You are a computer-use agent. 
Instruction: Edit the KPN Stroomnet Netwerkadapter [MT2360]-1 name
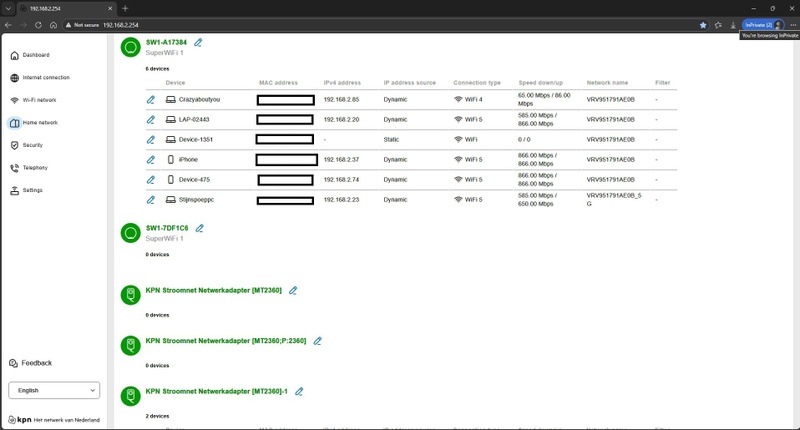click(299, 392)
